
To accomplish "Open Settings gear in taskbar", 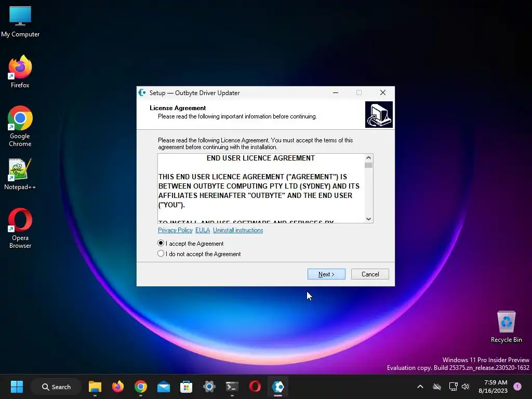I will tap(209, 387).
